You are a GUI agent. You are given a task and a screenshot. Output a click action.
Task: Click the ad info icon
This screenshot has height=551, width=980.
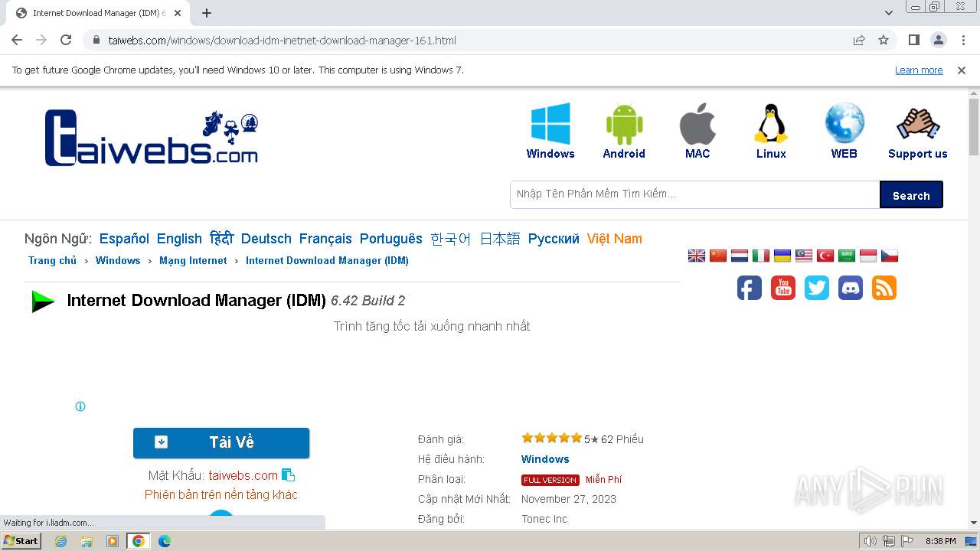[x=80, y=406]
